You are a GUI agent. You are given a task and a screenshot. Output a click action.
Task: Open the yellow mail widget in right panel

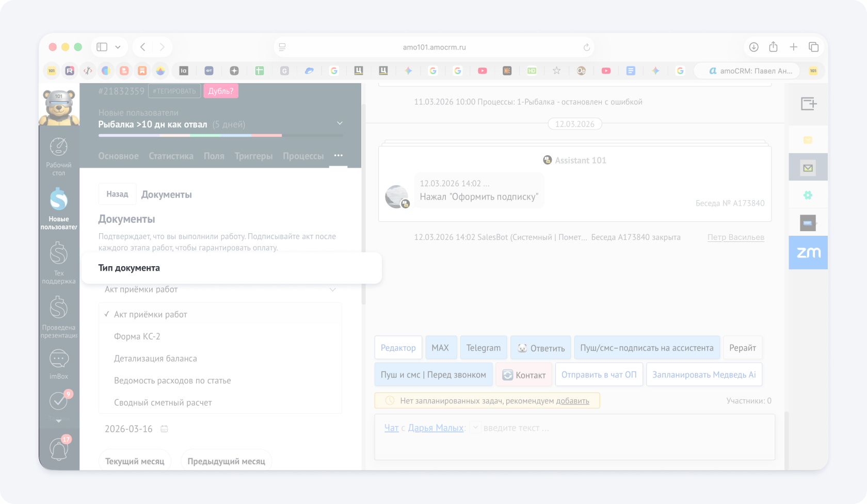(x=808, y=140)
